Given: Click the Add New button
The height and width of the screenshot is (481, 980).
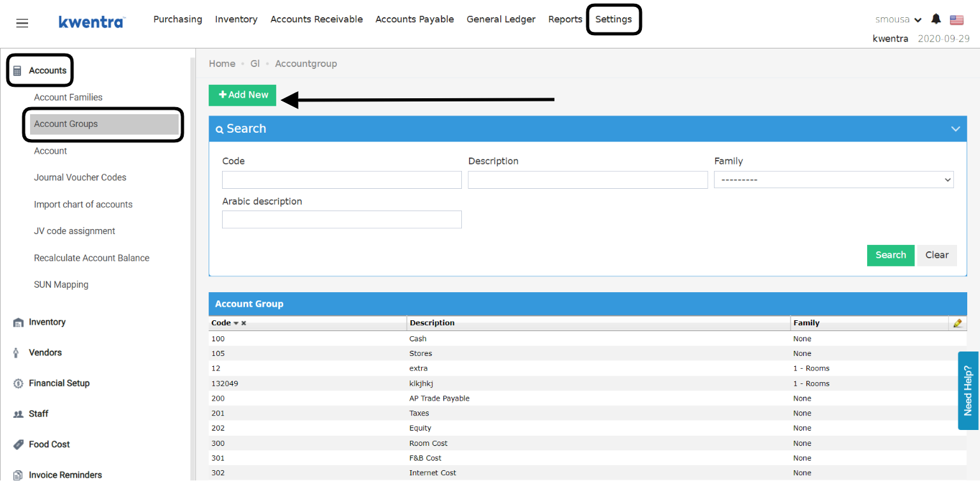Looking at the screenshot, I should pyautogui.click(x=242, y=95).
